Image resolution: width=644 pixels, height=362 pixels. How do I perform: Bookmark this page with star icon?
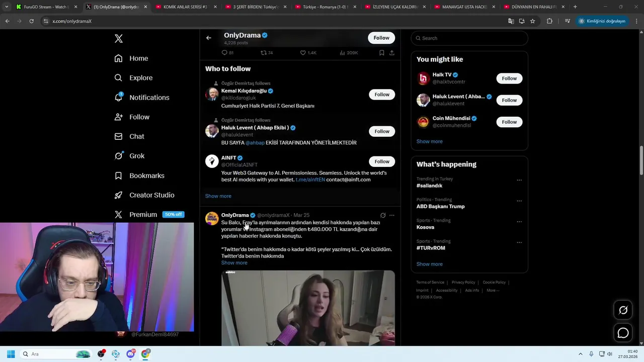532,21
